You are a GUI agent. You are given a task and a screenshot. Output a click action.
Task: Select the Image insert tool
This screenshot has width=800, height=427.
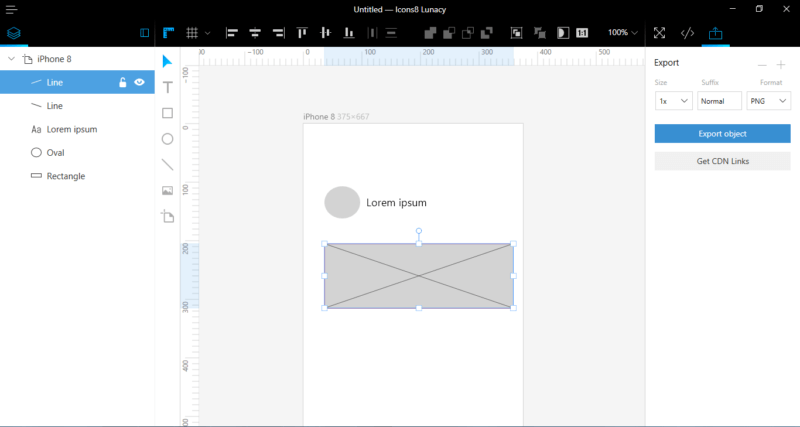click(x=167, y=190)
